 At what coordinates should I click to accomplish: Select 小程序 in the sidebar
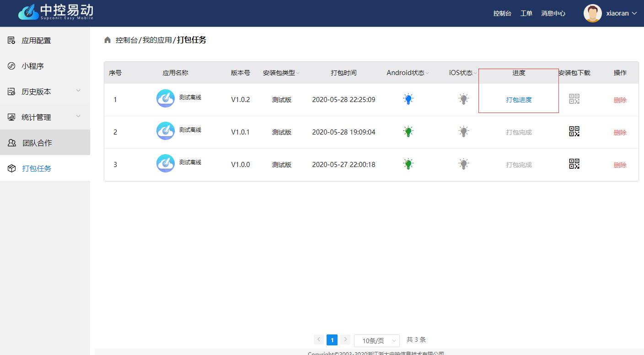tap(45, 66)
